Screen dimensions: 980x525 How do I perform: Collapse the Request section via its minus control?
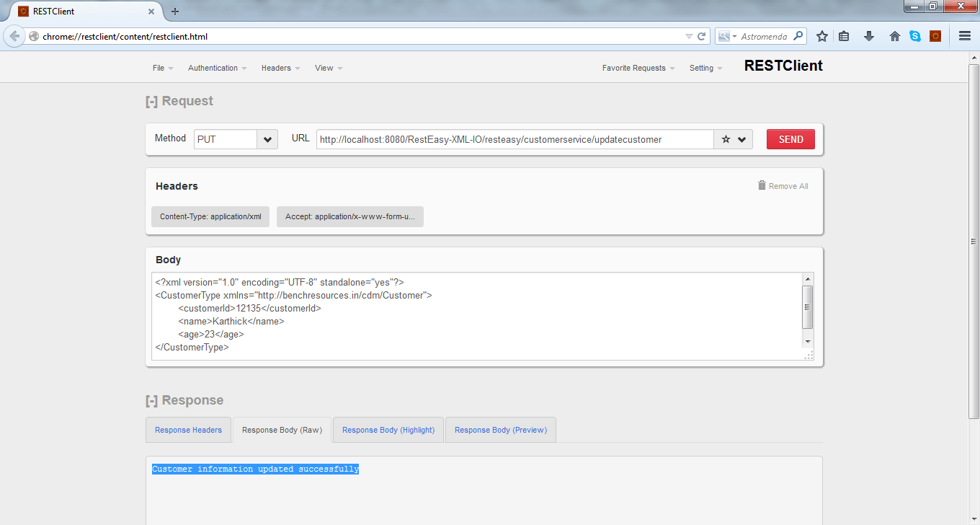click(x=151, y=101)
